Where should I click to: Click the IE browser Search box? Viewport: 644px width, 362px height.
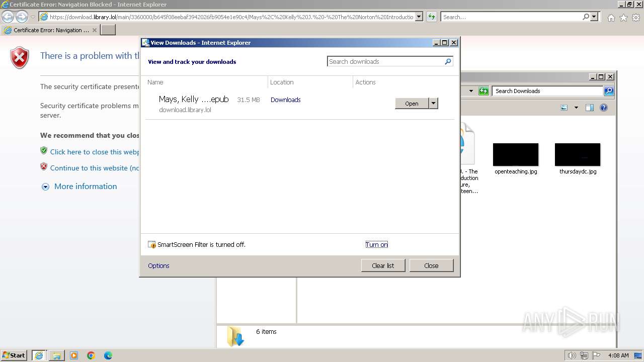point(511,17)
